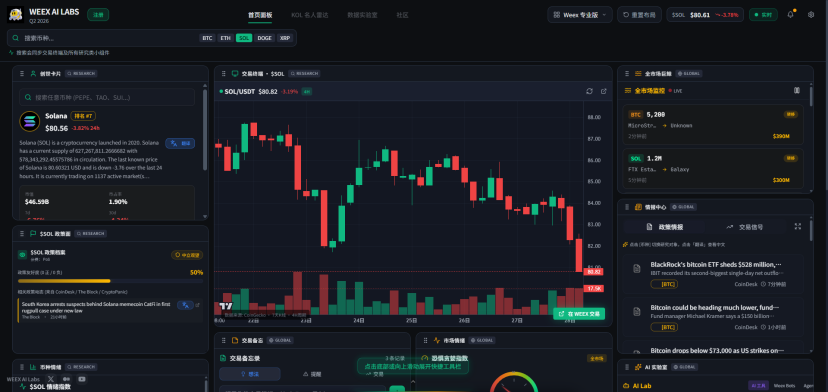Click the 创世卡片 panel scrollbar

(205, 129)
